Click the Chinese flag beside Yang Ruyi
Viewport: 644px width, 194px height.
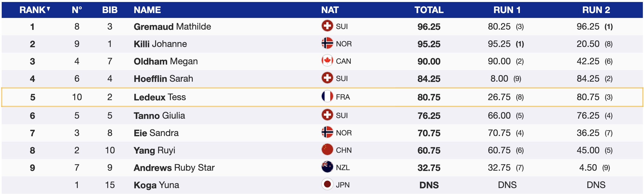click(327, 150)
